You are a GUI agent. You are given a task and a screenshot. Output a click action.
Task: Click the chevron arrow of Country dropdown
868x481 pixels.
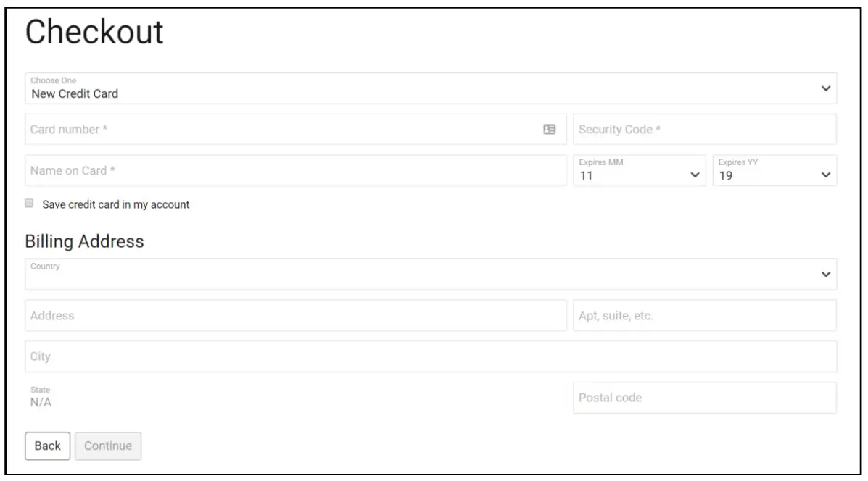pyautogui.click(x=825, y=275)
